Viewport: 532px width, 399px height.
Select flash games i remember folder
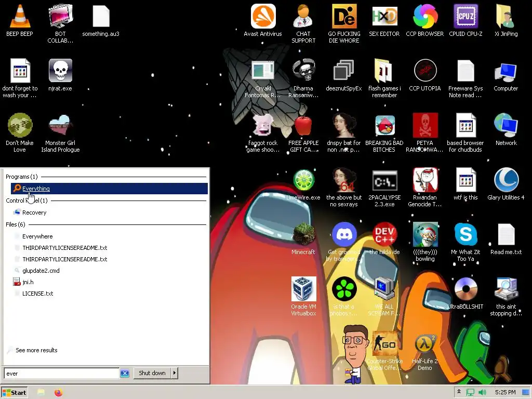[384, 78]
